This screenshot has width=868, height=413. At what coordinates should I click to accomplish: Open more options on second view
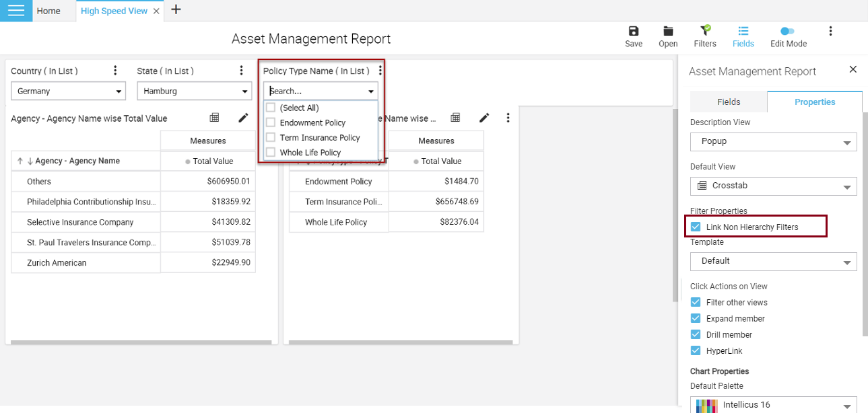508,118
